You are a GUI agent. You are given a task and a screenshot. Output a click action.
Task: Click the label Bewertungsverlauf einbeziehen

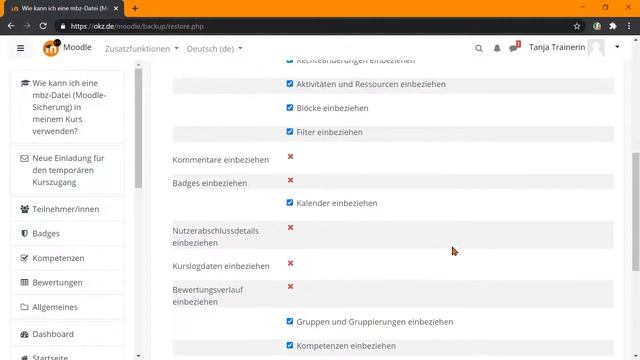click(x=208, y=296)
